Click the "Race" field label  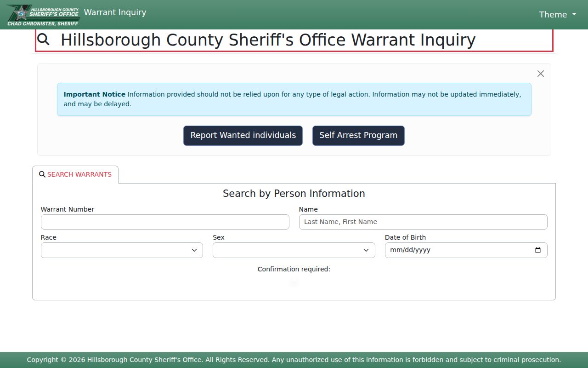(x=49, y=237)
